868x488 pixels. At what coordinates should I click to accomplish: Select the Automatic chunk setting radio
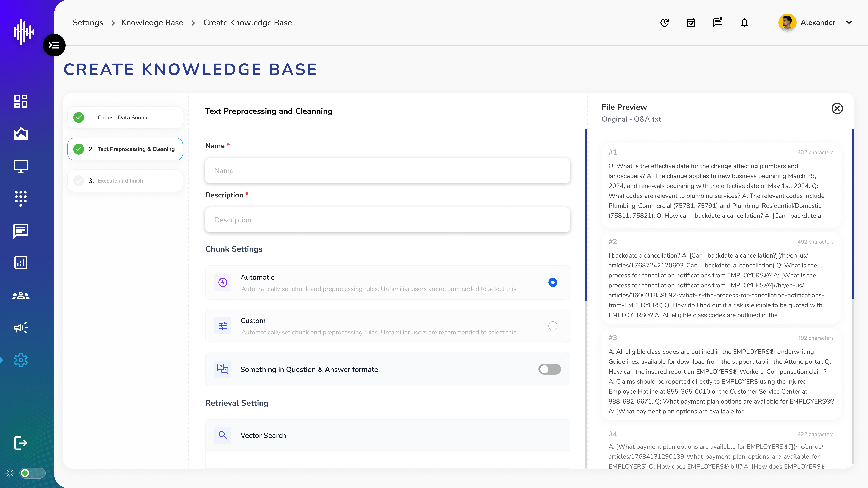coord(553,282)
